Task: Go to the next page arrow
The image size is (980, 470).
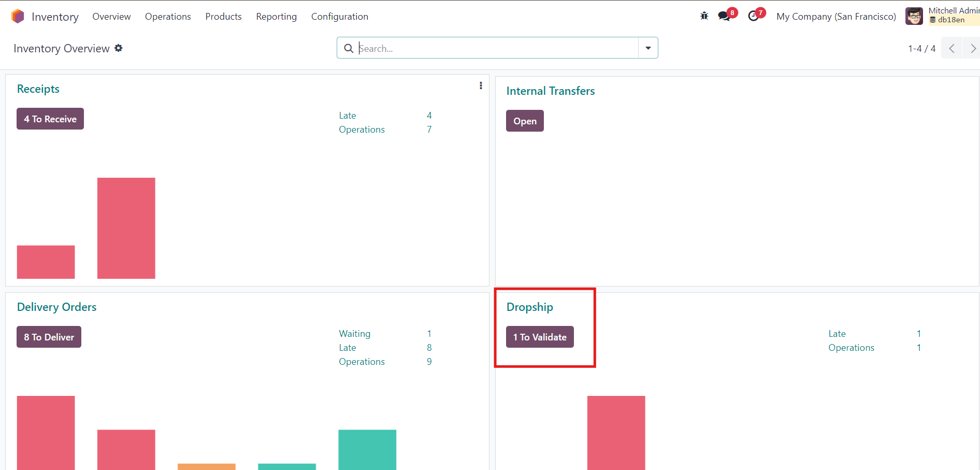Action: 972,48
